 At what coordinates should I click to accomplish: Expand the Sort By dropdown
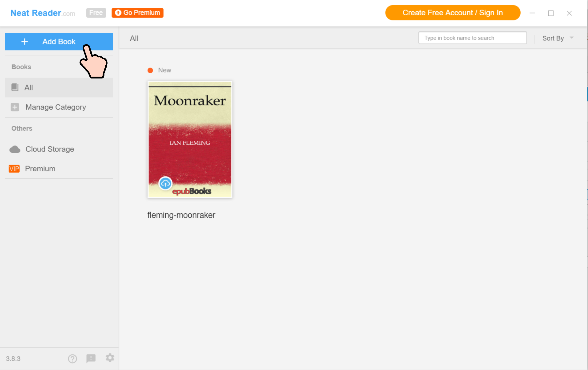(x=553, y=38)
